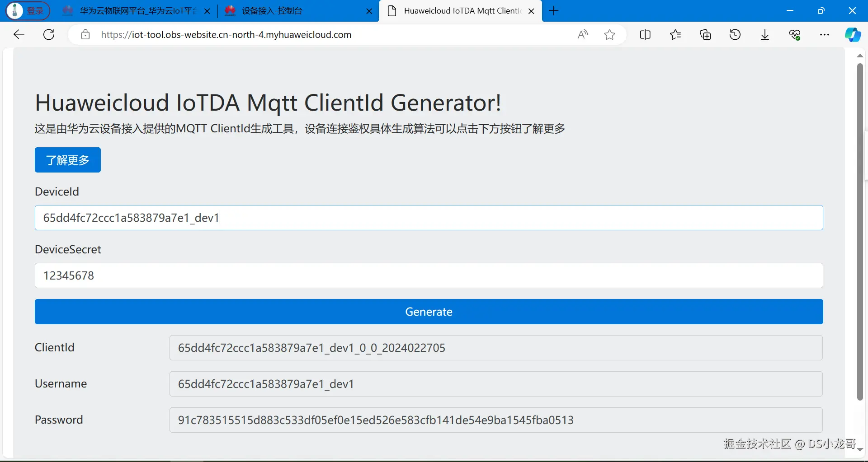View site information lock icon
This screenshot has width=868, height=462.
[x=85, y=35]
